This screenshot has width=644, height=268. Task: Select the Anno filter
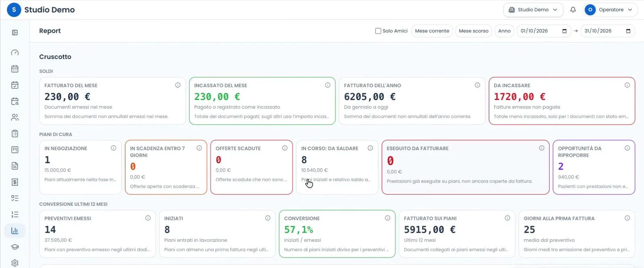[x=504, y=31]
